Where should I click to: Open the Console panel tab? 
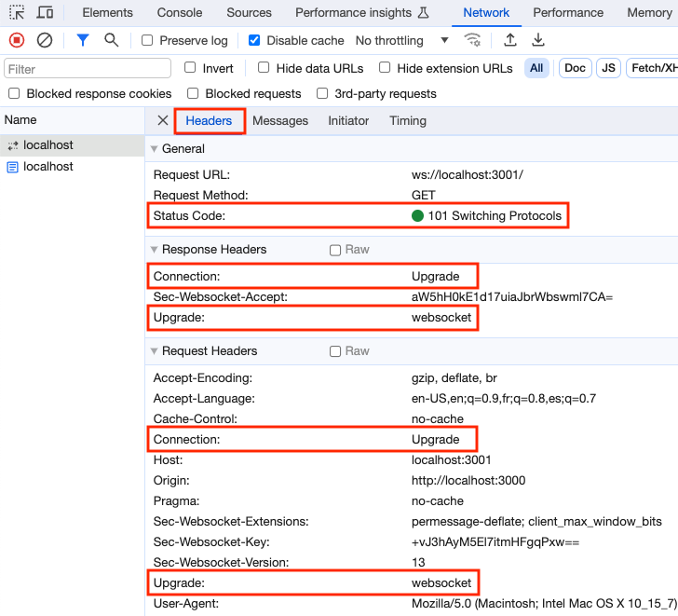[x=180, y=12]
